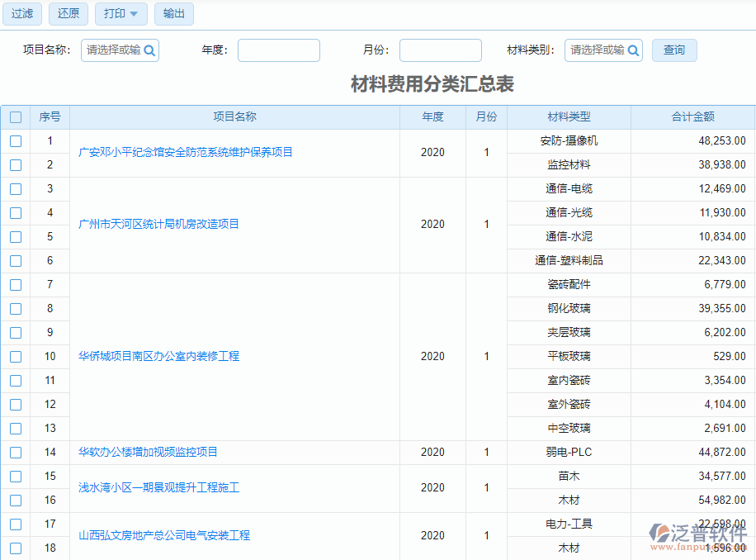756x560 pixels.
Task: Click the 过滤 button
Action: [21, 14]
